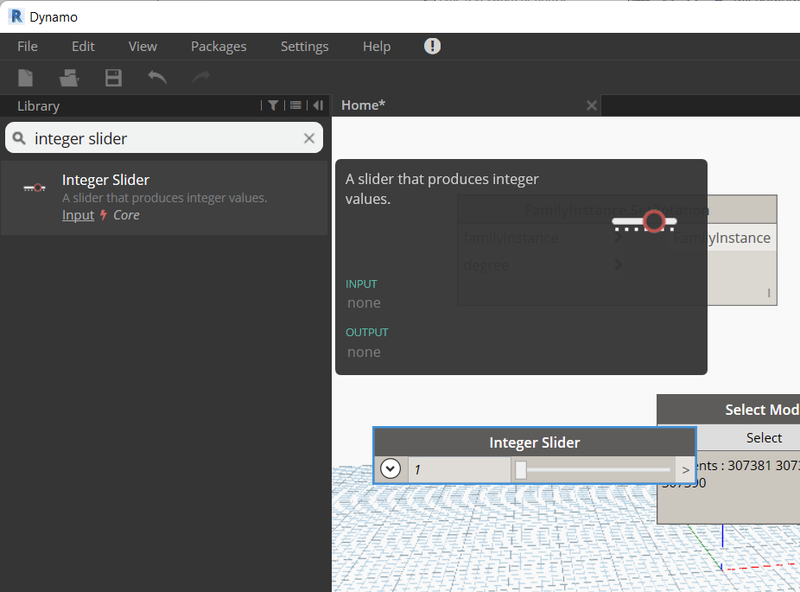Click the Integer Slider output port arrow
This screenshot has height=592, width=800.
[x=685, y=470]
